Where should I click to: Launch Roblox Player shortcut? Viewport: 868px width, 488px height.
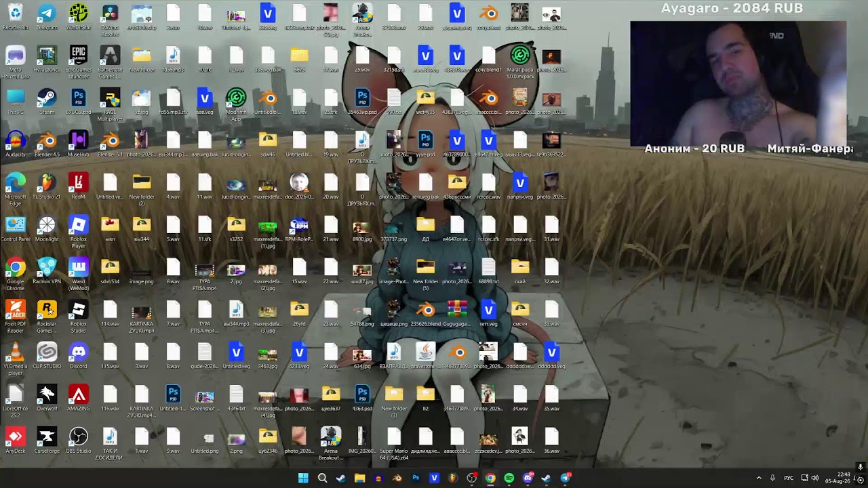[78, 232]
